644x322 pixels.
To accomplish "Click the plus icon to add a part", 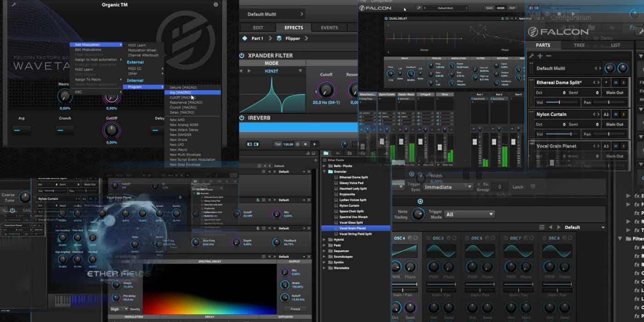I will [x=540, y=56].
